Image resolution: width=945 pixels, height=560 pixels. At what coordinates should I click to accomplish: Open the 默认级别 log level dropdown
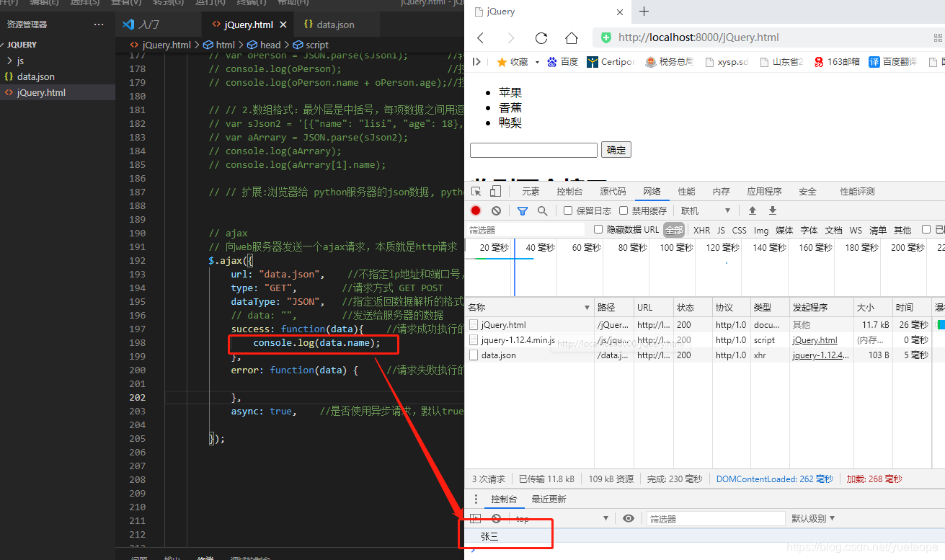[x=814, y=518]
